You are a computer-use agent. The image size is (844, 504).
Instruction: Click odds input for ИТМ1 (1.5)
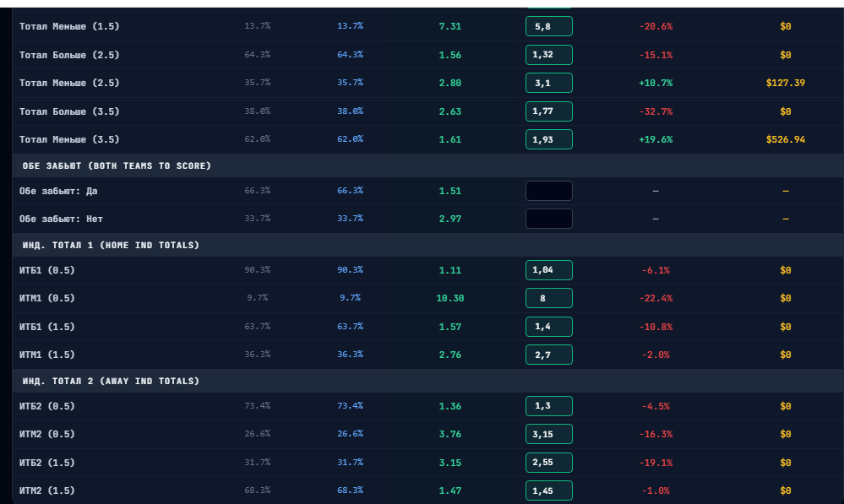pos(548,355)
